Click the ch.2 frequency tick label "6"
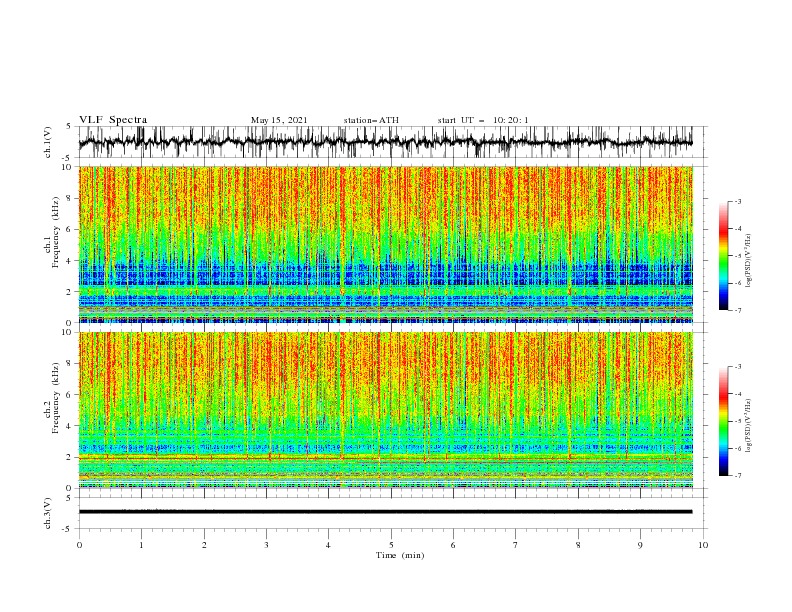The height and width of the screenshot is (612, 792). point(70,395)
